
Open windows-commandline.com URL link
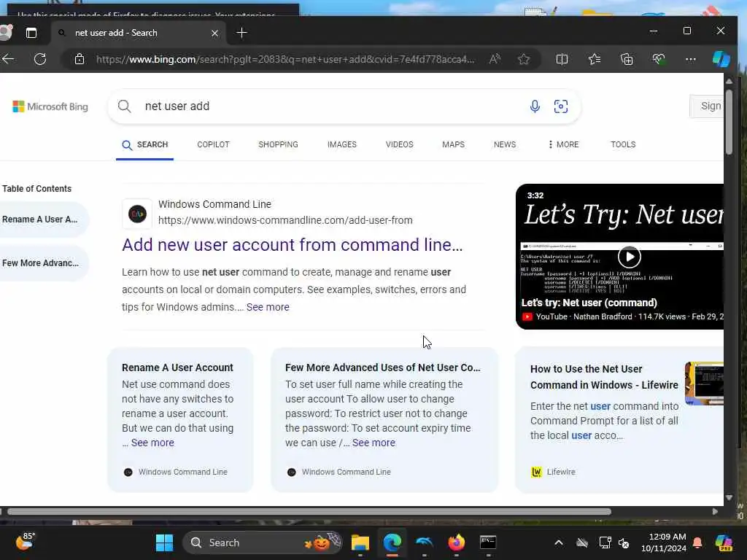pos(285,220)
